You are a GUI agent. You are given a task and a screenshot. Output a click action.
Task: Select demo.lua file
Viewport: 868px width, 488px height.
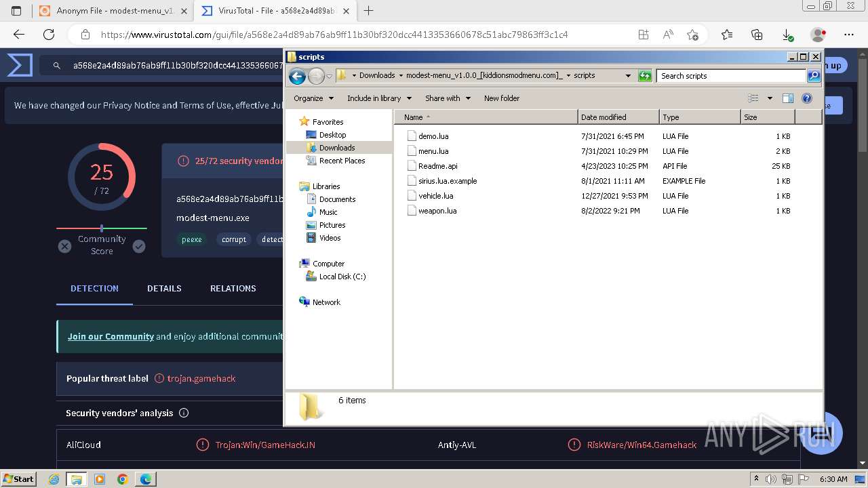point(433,136)
